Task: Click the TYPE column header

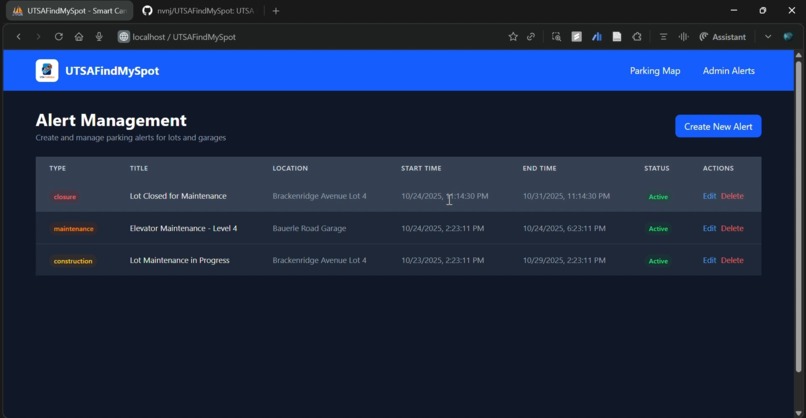Action: pyautogui.click(x=58, y=168)
